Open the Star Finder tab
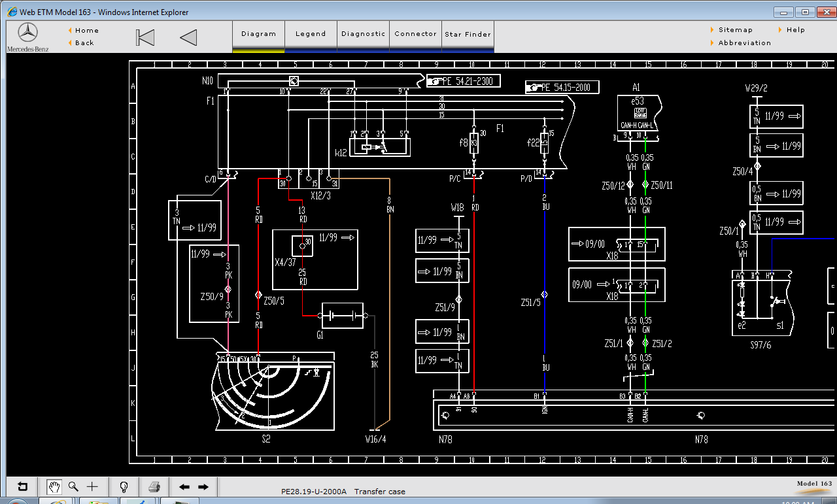Image resolution: width=837 pixels, height=504 pixels. (x=468, y=35)
